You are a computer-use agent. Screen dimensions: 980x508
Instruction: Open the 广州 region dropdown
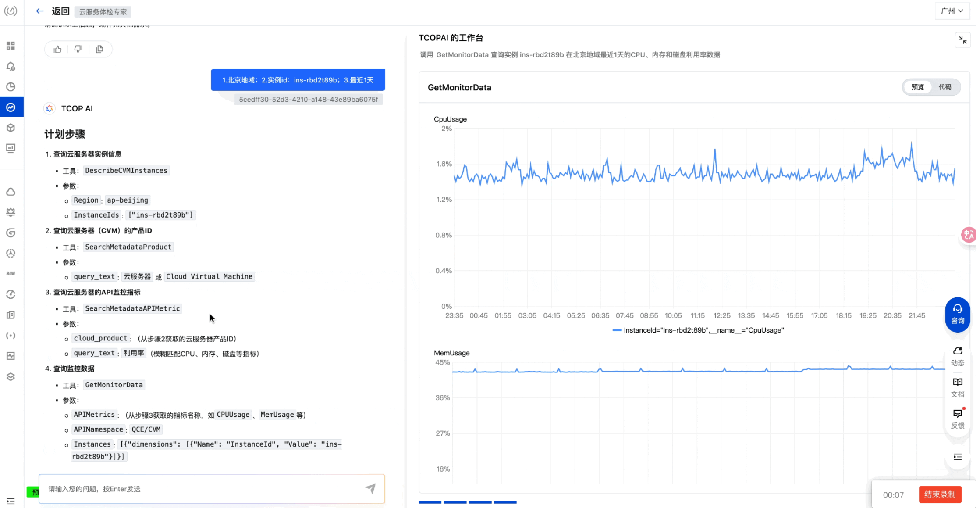tap(952, 11)
